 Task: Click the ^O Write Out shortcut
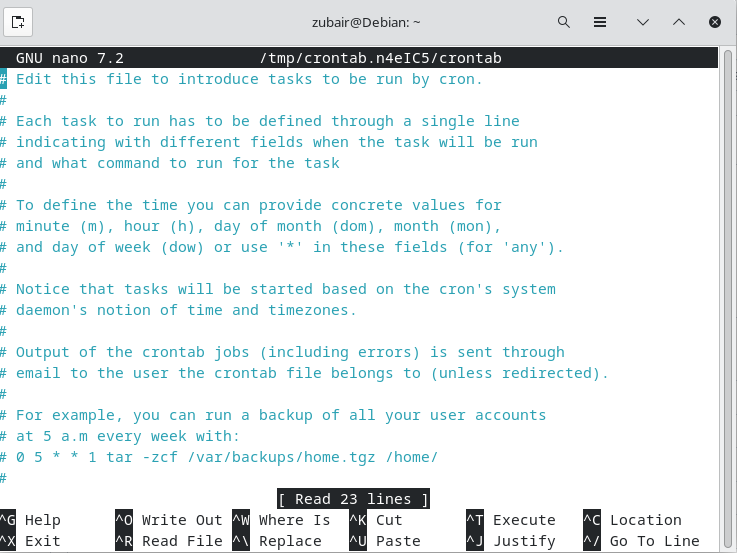169,520
